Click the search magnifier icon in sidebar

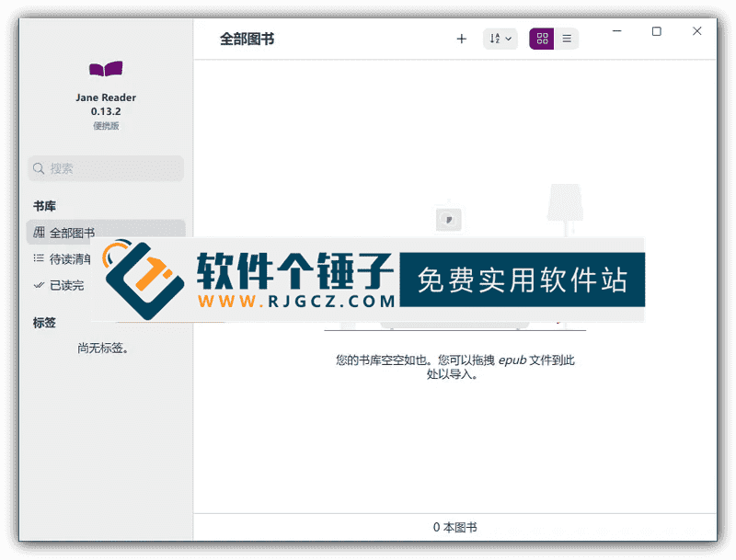tap(39, 168)
